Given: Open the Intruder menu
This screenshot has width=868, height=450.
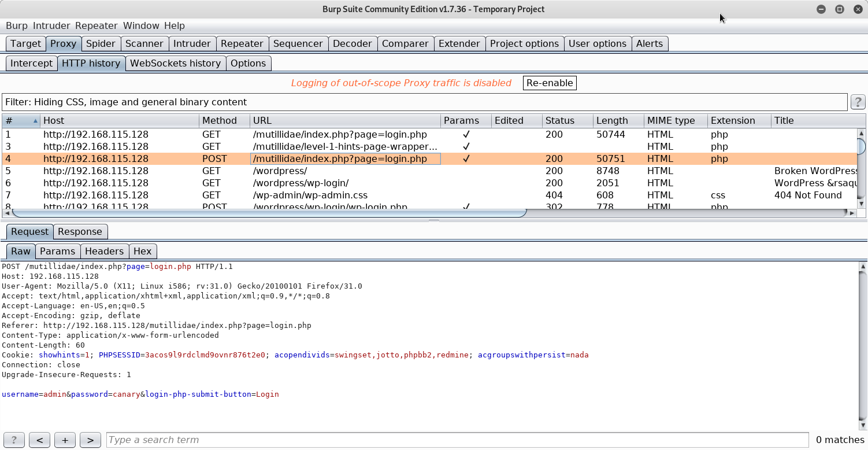Looking at the screenshot, I should 51,26.
